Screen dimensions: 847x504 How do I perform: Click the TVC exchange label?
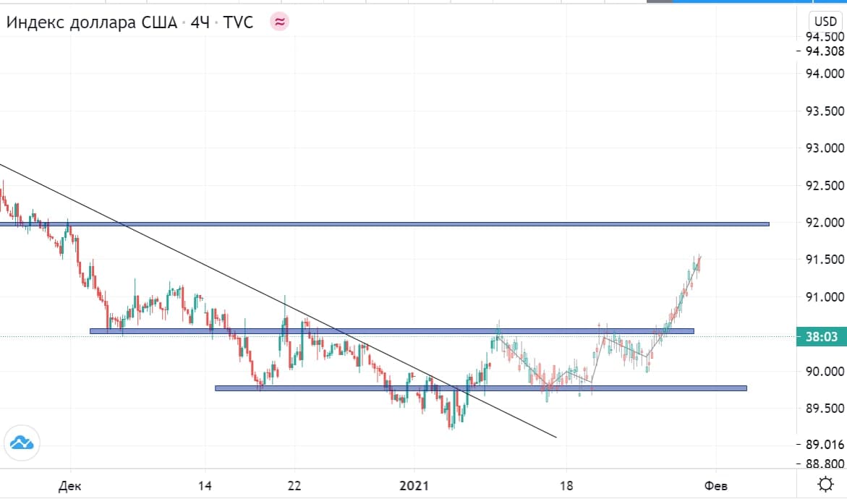pyautogui.click(x=238, y=22)
